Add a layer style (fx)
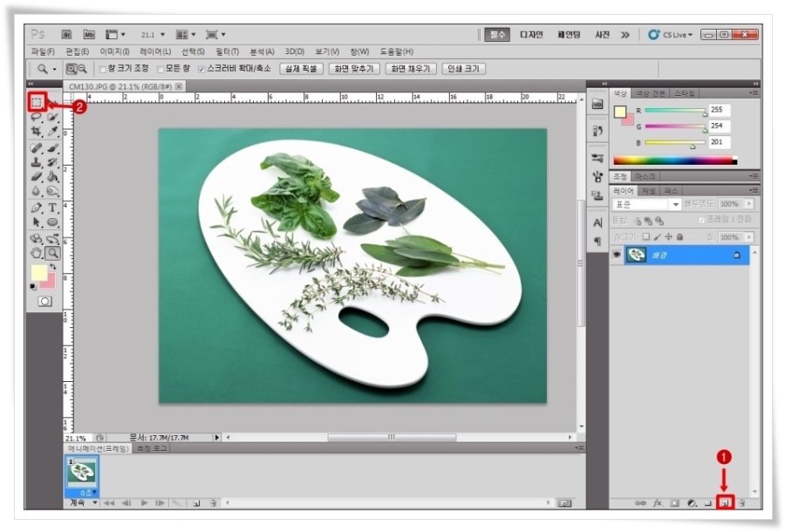This screenshot has width=785, height=532. point(658,503)
